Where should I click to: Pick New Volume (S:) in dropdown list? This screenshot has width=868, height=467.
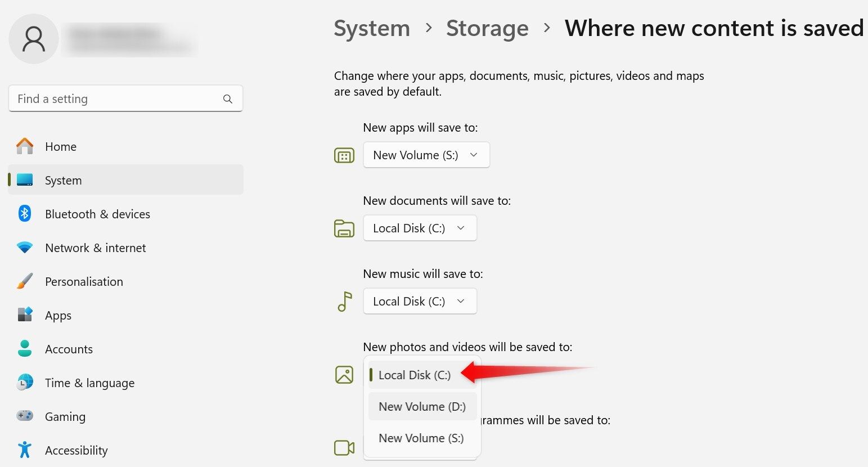(x=421, y=438)
